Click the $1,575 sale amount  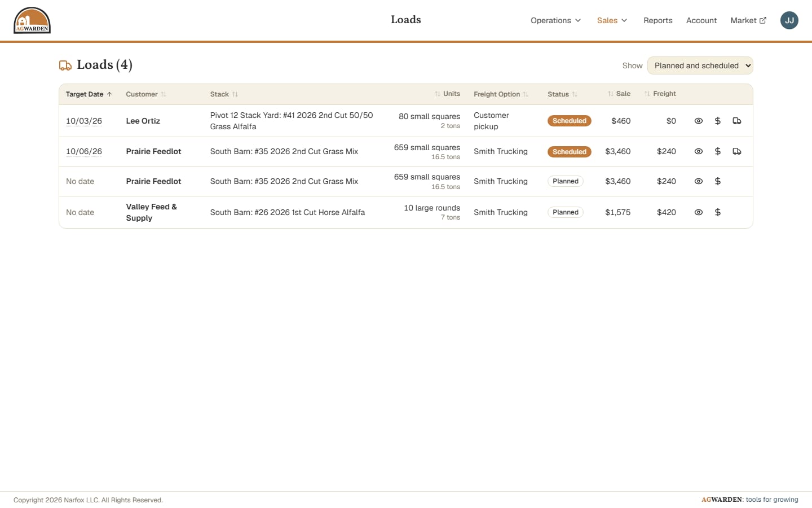point(617,212)
